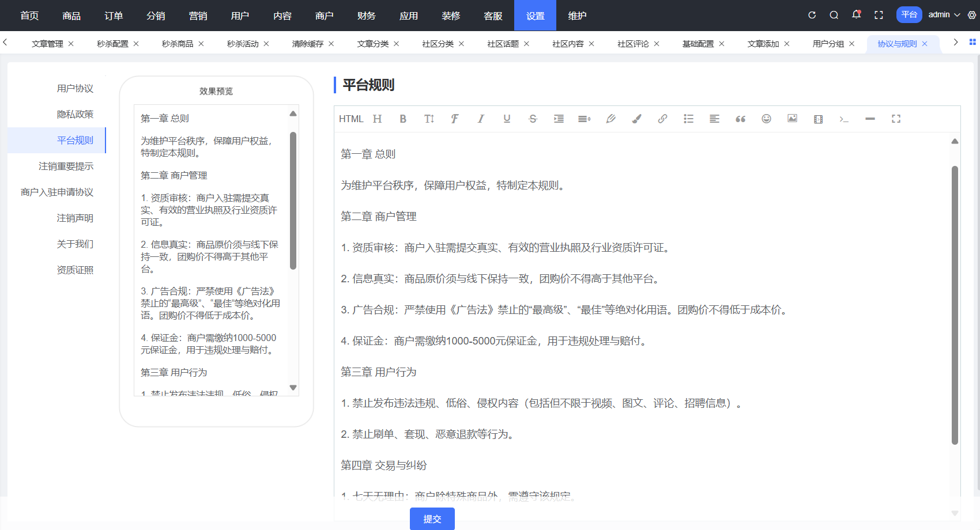The width and height of the screenshot is (980, 530).
Task: Toggle strikethrough formatting
Action: click(x=533, y=119)
